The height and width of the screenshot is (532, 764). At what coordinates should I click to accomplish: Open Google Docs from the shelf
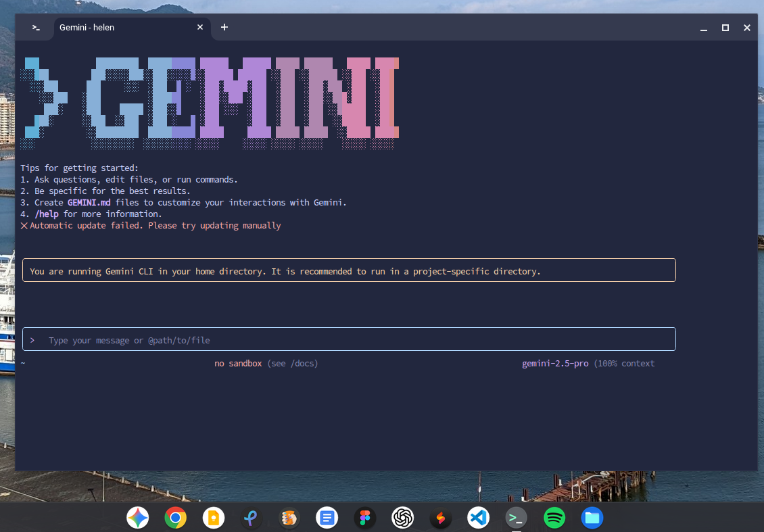pos(327,518)
